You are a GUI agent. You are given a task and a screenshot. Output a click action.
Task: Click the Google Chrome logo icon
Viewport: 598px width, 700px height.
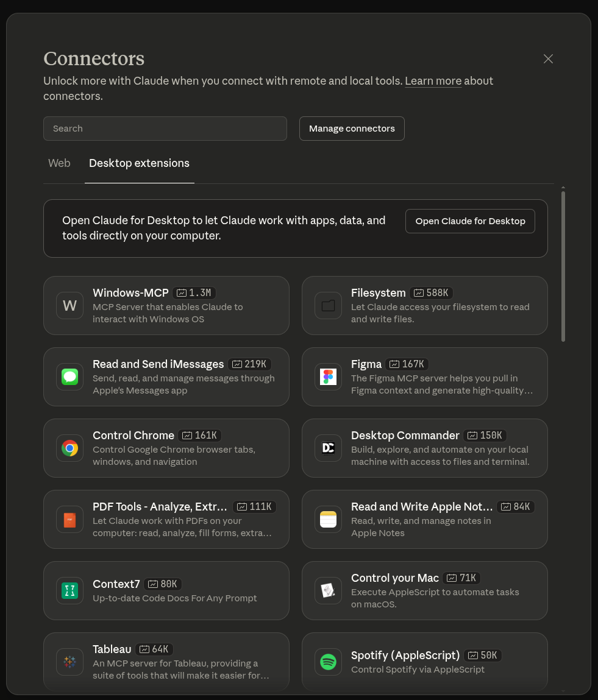click(69, 448)
